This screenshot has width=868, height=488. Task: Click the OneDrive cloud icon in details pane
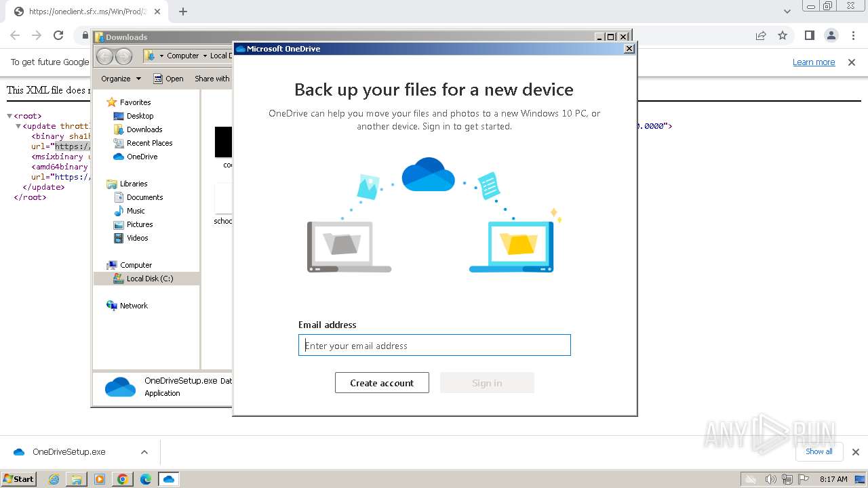(x=120, y=386)
